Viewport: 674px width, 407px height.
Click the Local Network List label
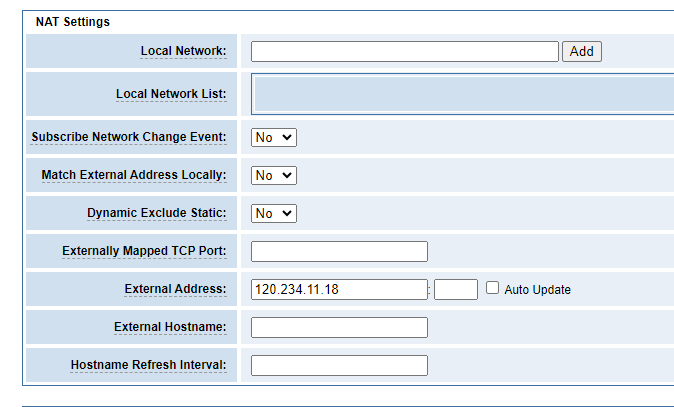coord(171,94)
